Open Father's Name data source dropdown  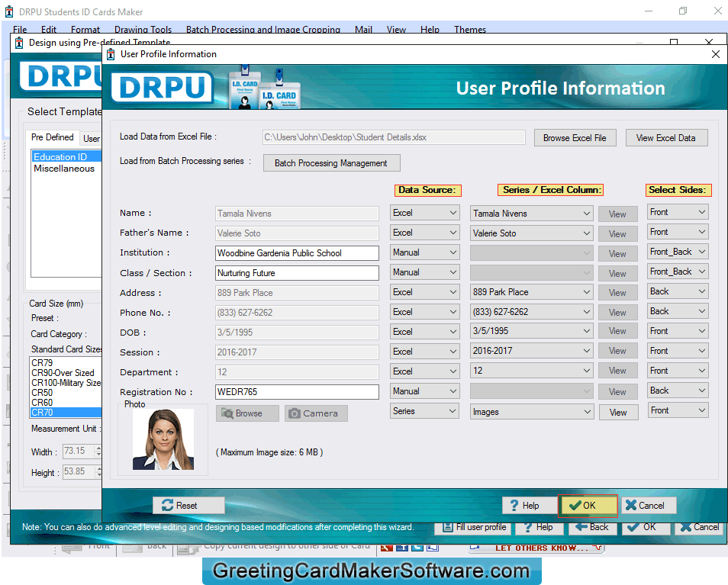(424, 233)
